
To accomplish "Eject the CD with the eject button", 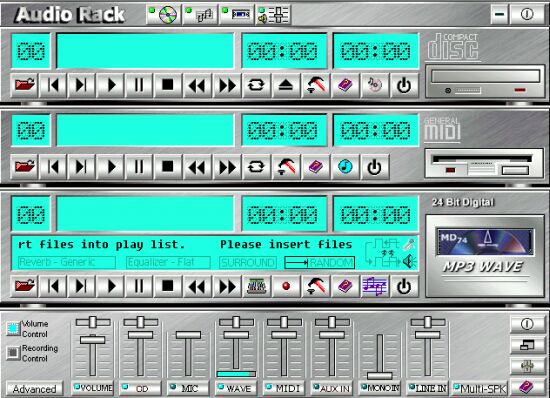I will 286,85.
